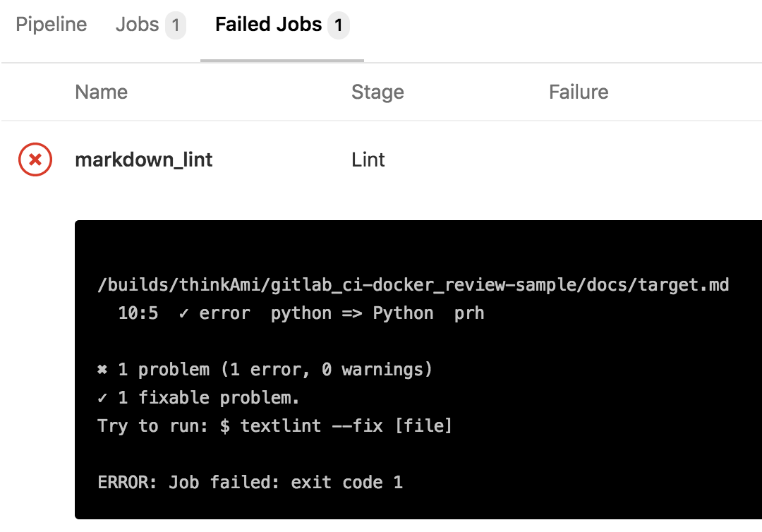This screenshot has height=532, width=762.
Task: Switch to the Pipeline tab
Action: (51, 24)
